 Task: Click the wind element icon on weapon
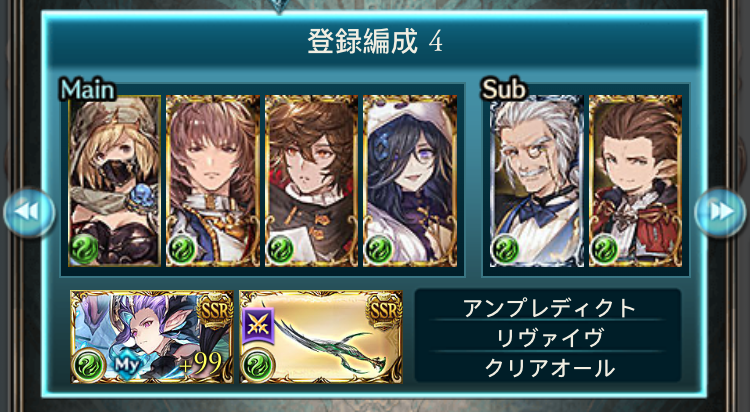[258, 366]
